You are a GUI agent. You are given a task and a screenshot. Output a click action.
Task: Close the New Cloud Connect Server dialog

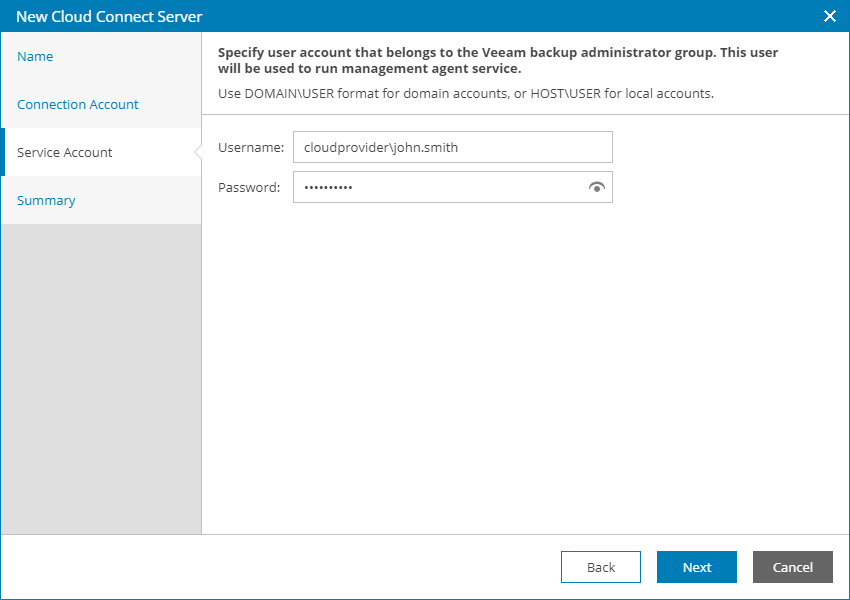click(829, 16)
